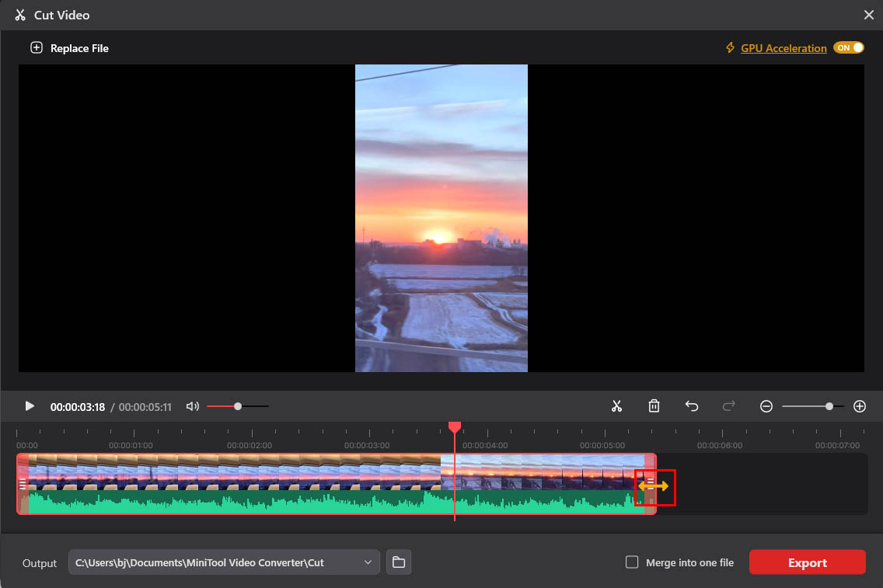Select the video clip thumbnail strip
This screenshot has height=588, width=883.
point(337,472)
